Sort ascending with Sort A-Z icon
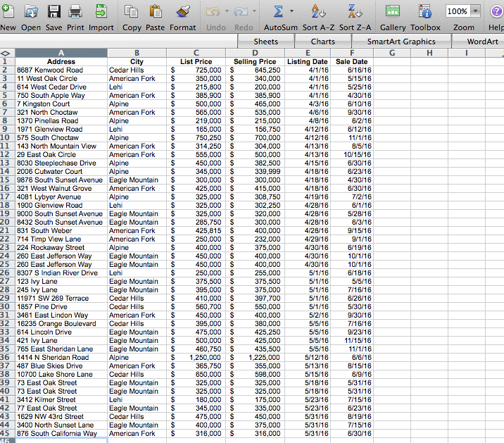 (x=318, y=11)
